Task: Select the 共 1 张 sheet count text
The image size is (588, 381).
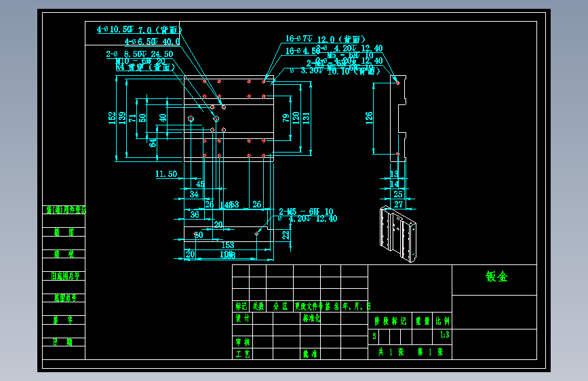Action: pyautogui.click(x=391, y=352)
